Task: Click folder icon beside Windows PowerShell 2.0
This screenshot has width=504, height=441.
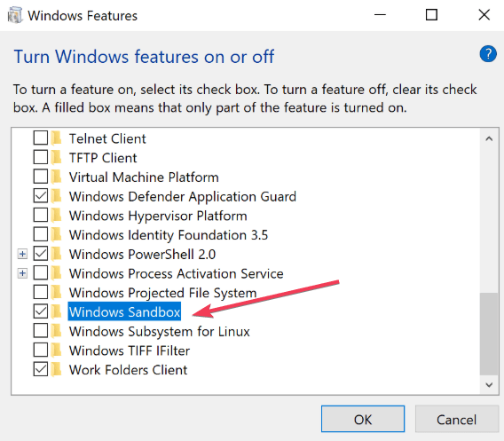Action: coord(57,255)
